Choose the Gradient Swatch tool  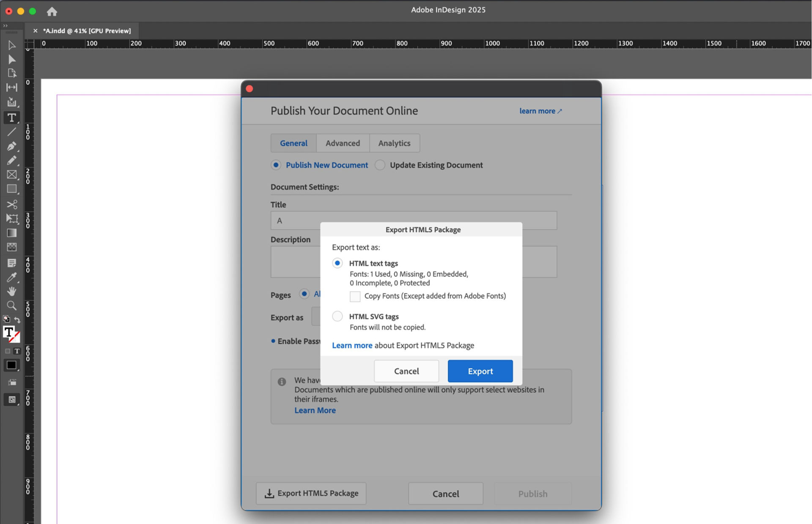tap(11, 233)
